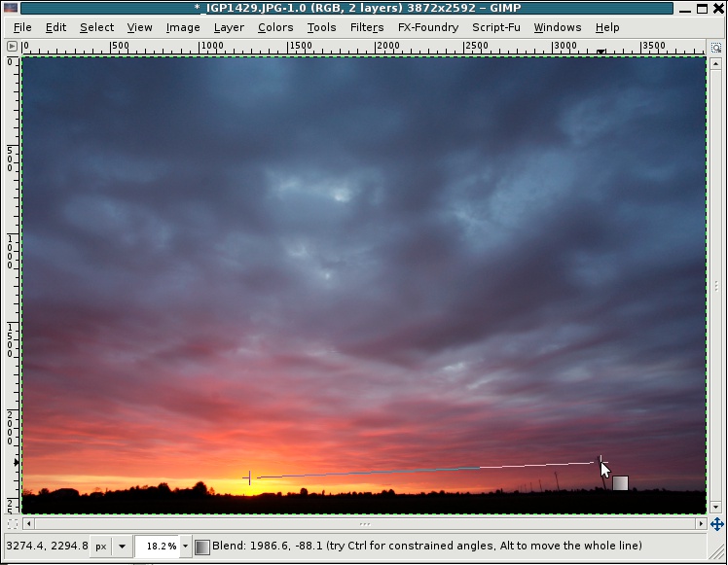
Task: Toggle Quick Mask button at bottom left
Action: (x=13, y=524)
